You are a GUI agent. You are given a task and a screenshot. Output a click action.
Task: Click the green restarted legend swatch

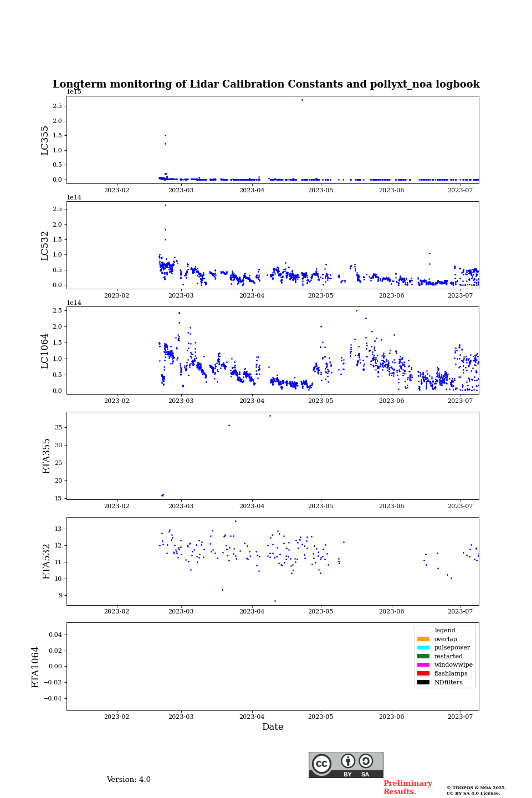423,656
